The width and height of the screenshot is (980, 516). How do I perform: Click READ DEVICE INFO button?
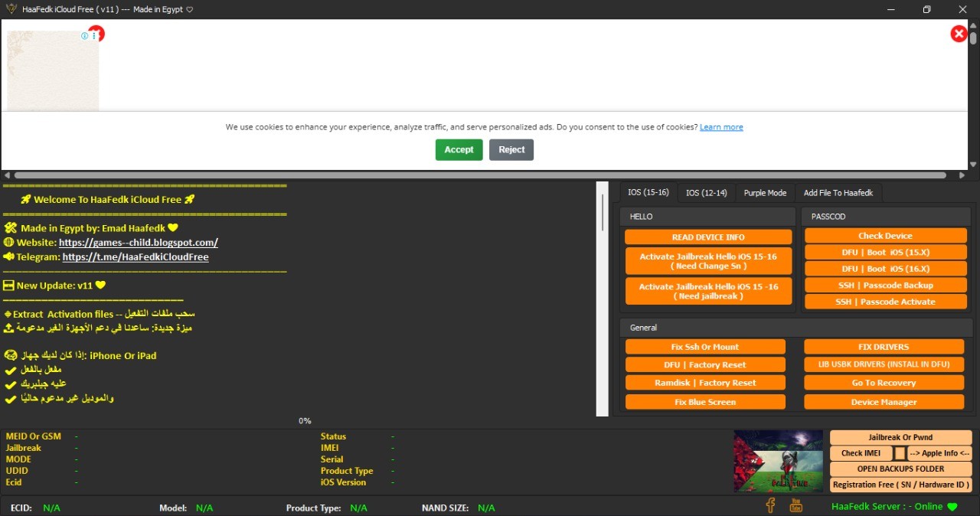[708, 237]
